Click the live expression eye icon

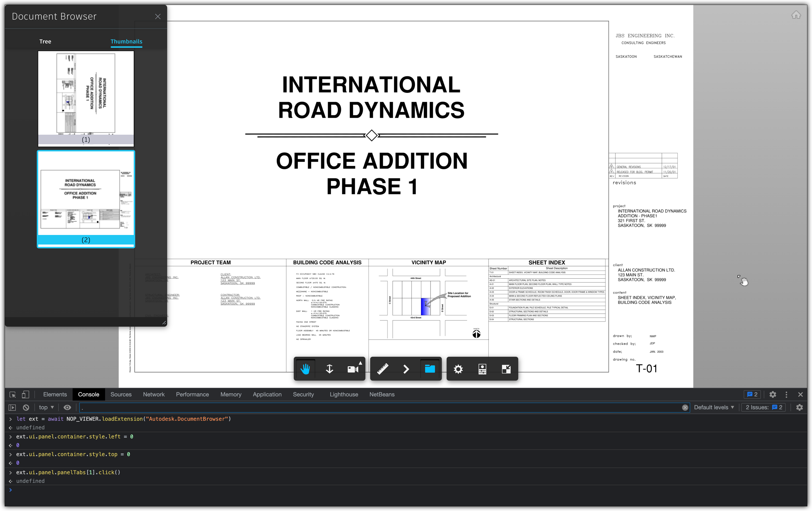[x=67, y=408]
